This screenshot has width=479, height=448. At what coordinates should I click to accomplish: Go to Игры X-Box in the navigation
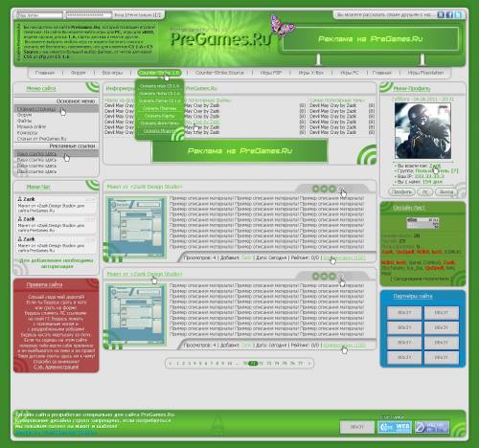(x=311, y=73)
